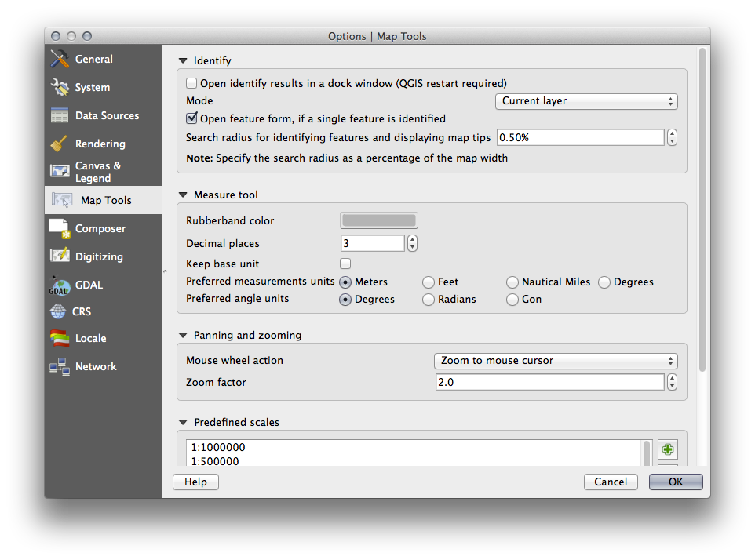The image size is (755, 560).
Task: Select the Digitizing pencil icon
Action: [60, 257]
